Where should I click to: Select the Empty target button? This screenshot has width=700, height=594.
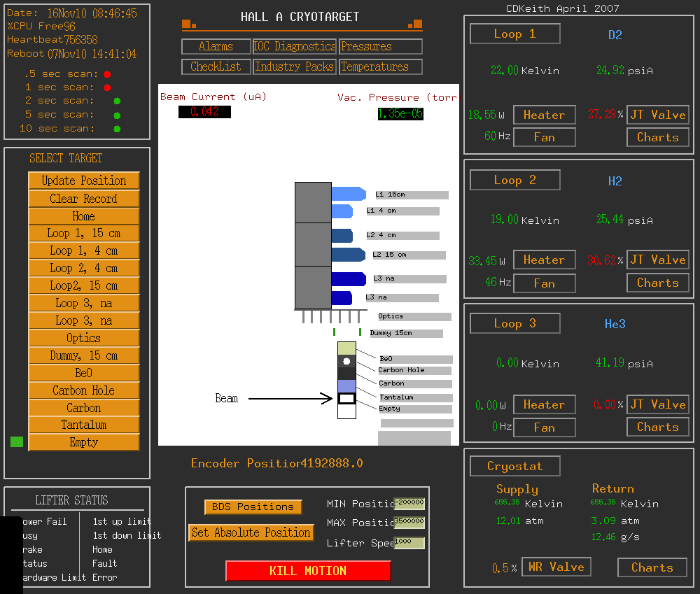84,442
